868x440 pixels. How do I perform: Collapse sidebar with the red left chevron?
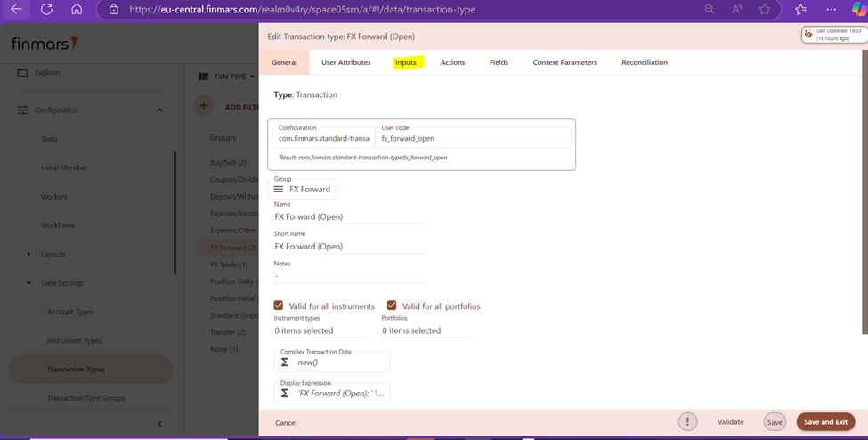pos(160,424)
